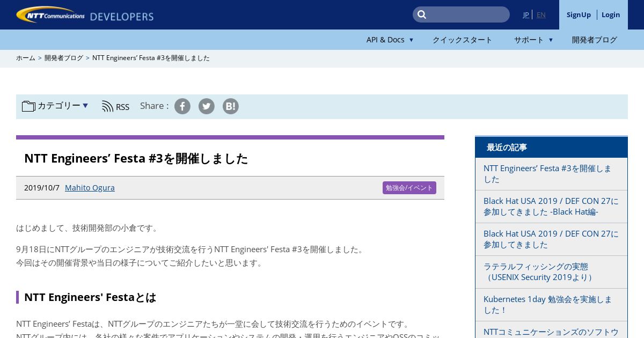Screen dimensions: 644x338
Task: Share the article on Facebook
Action: tap(182, 106)
